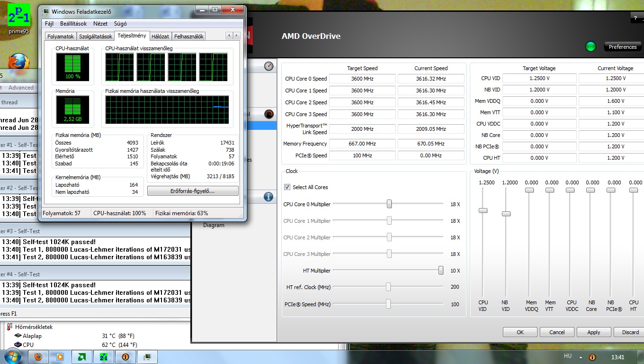This screenshot has width=644, height=364.
Task: Click the Erőforrás-figyelő... button
Action: pyautogui.click(x=193, y=191)
